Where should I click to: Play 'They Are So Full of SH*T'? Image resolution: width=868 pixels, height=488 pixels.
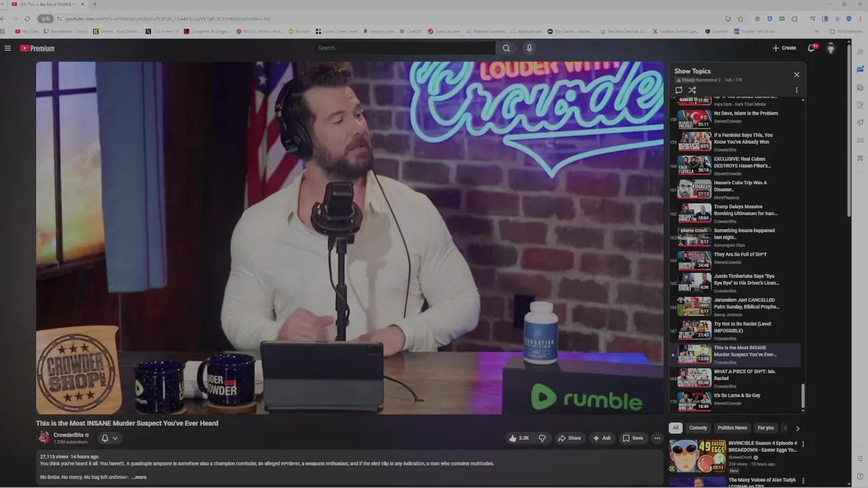pos(736,261)
